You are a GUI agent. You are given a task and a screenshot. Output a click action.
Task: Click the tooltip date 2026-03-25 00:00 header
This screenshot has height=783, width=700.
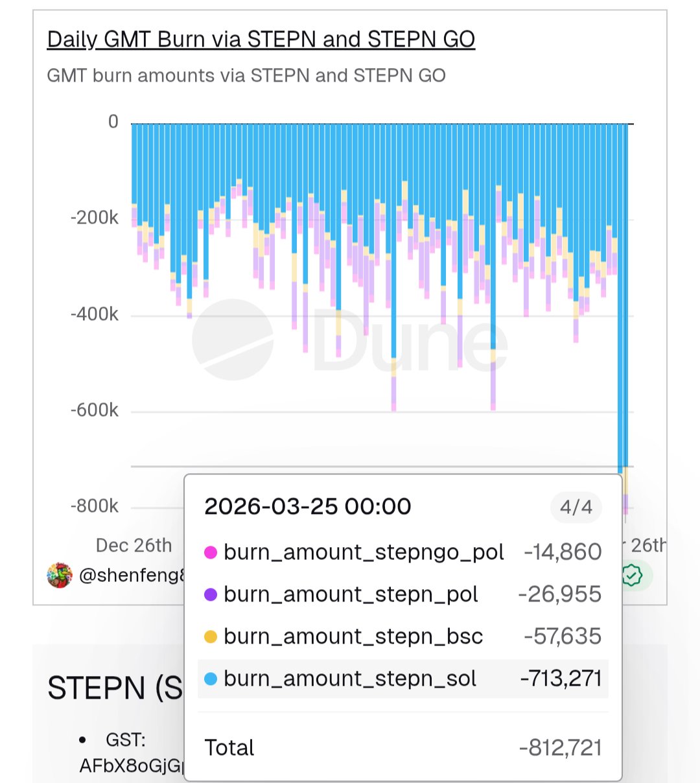point(307,506)
